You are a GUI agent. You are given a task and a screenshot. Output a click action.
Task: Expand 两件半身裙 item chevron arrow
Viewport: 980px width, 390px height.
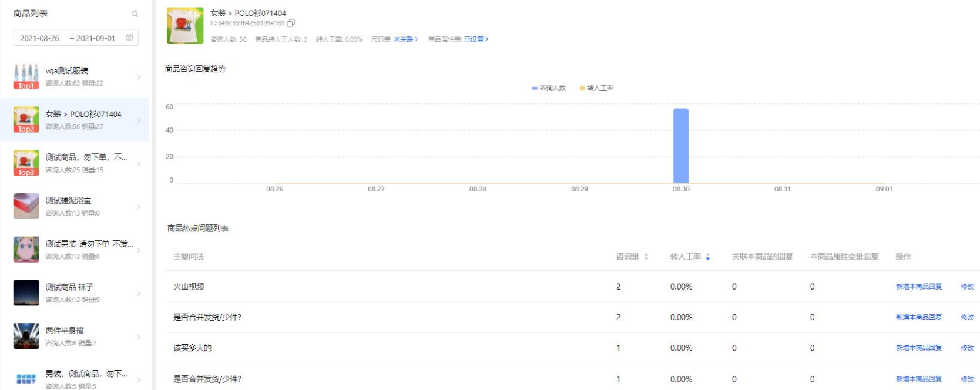pyautogui.click(x=139, y=337)
